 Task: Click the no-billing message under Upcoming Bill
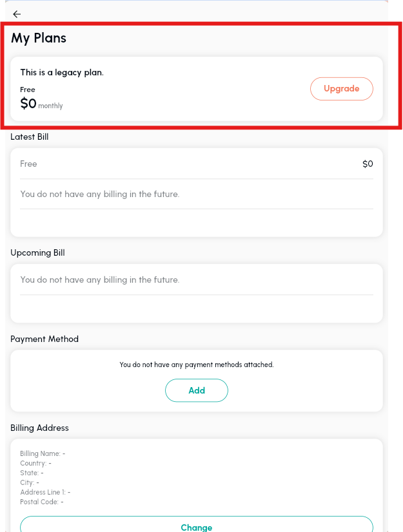coord(100,280)
